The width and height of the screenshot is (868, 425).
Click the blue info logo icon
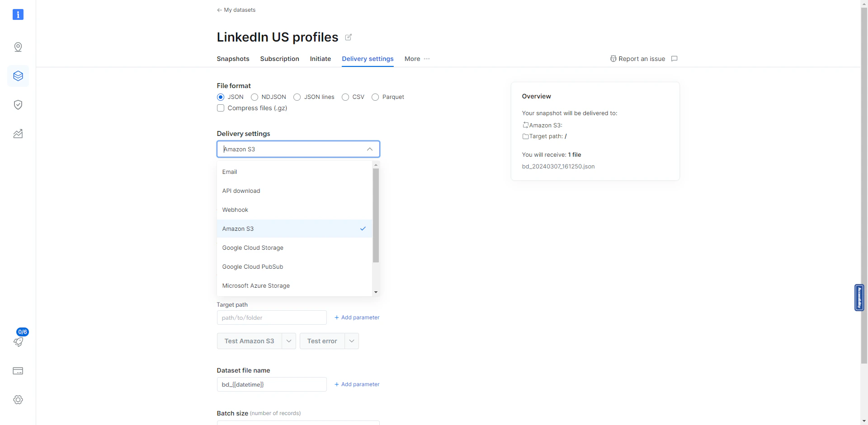[x=18, y=14]
